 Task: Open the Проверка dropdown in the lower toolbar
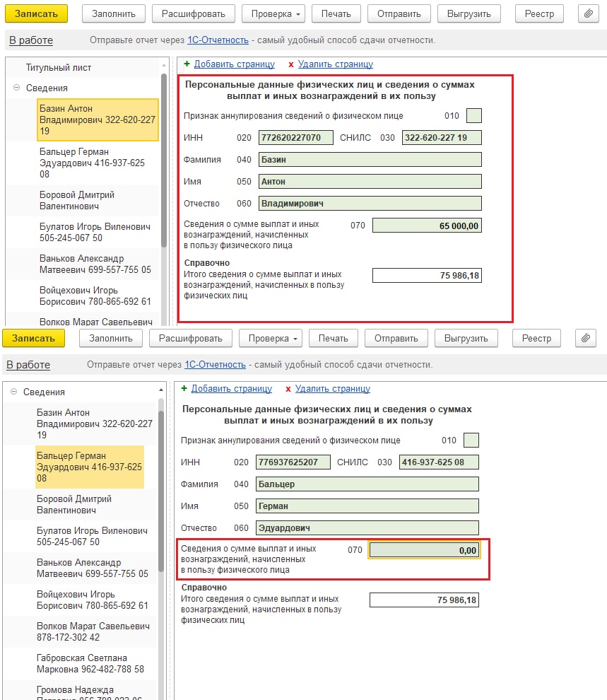tap(271, 338)
